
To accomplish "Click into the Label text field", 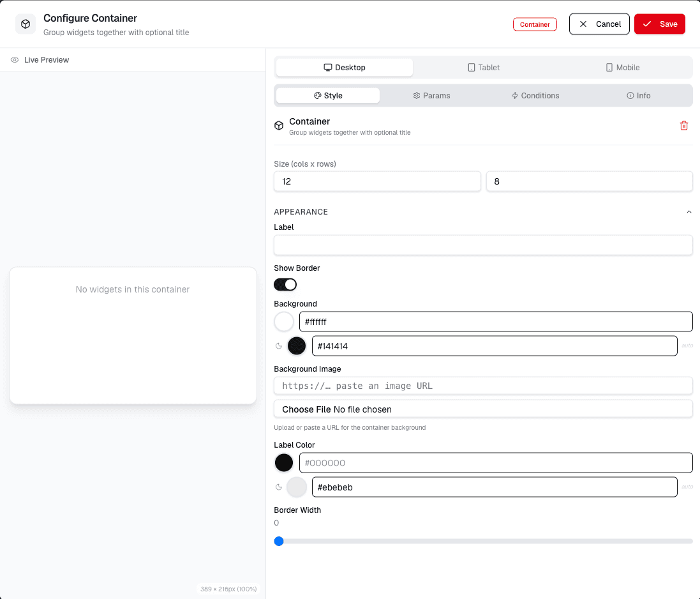I will [483, 245].
